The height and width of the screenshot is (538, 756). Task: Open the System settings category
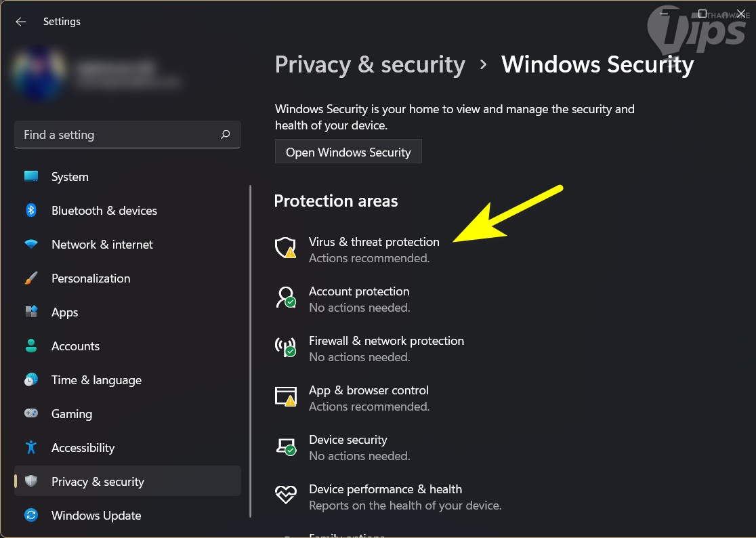coord(70,177)
